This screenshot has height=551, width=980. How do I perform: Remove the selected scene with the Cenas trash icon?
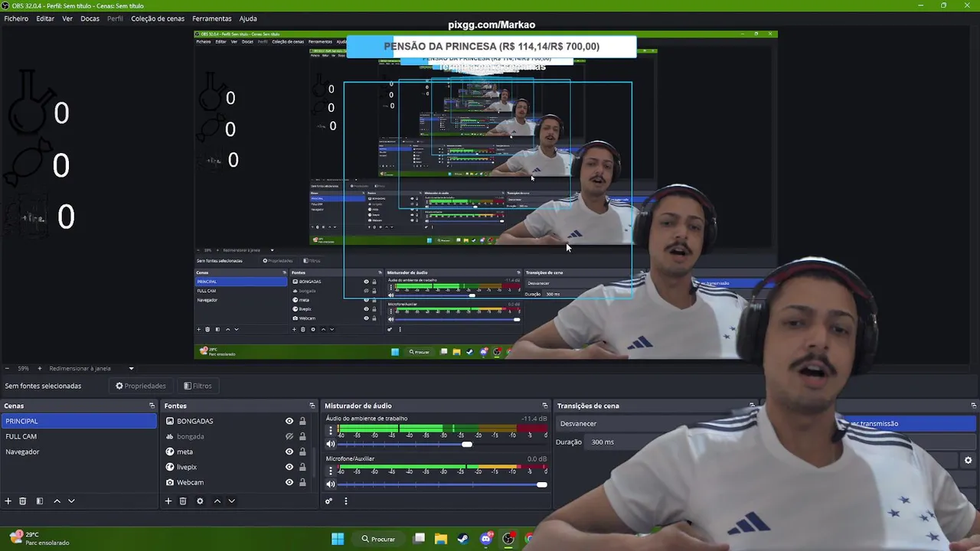[23, 501]
